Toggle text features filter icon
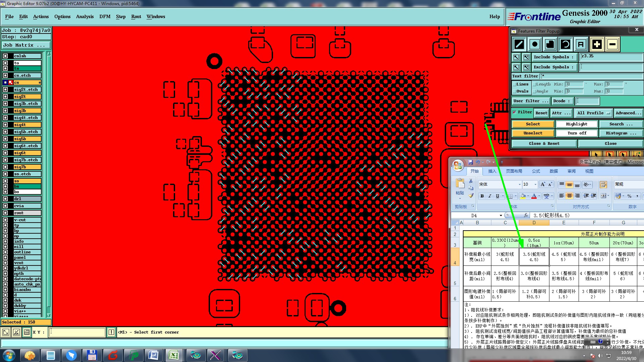Viewport: 644px width, 362px height. click(581, 44)
